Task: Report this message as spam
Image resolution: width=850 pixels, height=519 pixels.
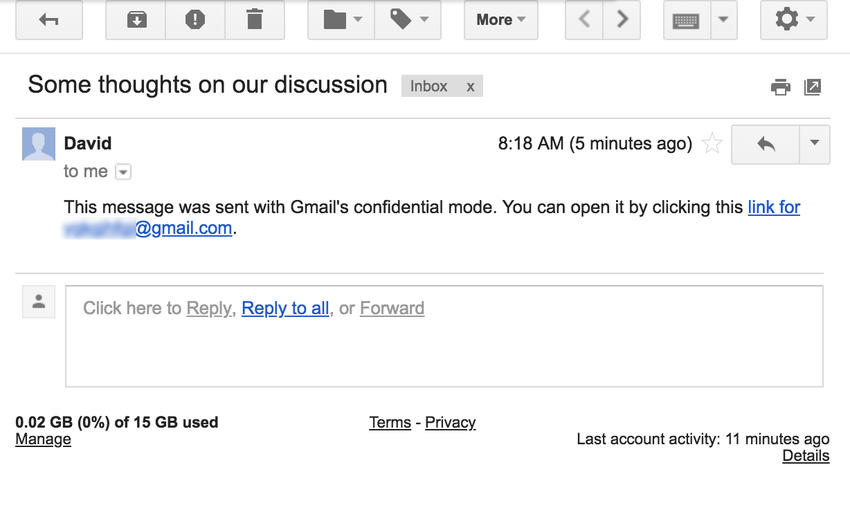Action: [x=195, y=20]
